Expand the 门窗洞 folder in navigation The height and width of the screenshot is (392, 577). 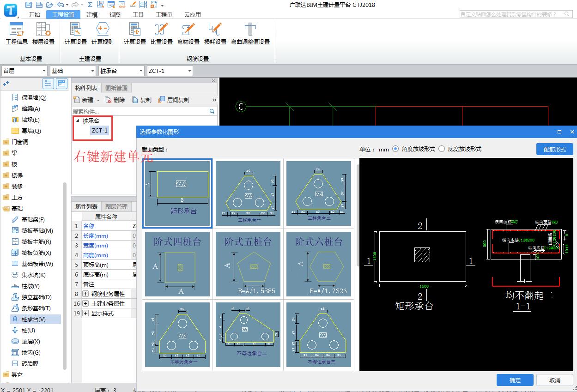point(6,142)
